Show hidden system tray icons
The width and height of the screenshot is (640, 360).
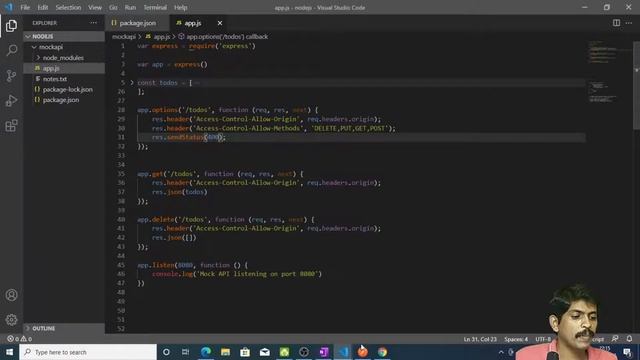501,352
